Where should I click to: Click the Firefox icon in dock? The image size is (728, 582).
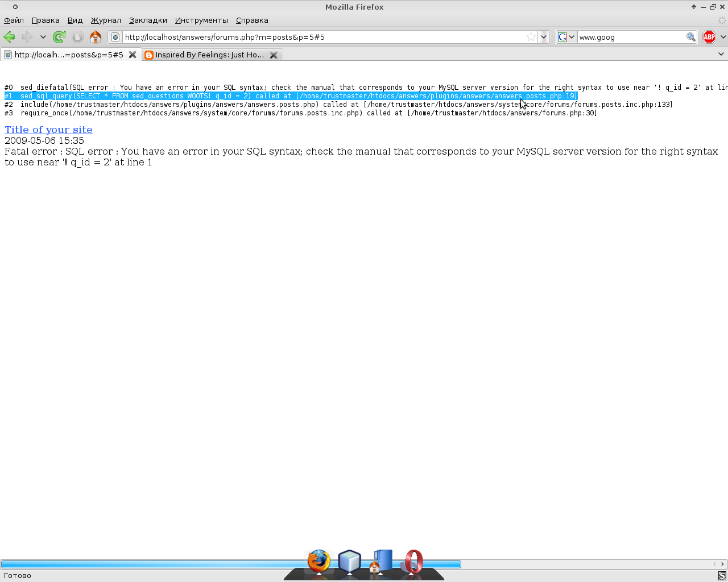pyautogui.click(x=318, y=562)
